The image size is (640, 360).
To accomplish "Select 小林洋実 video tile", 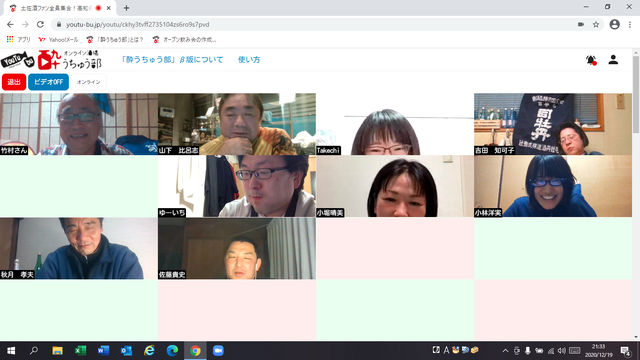I will tap(553, 186).
